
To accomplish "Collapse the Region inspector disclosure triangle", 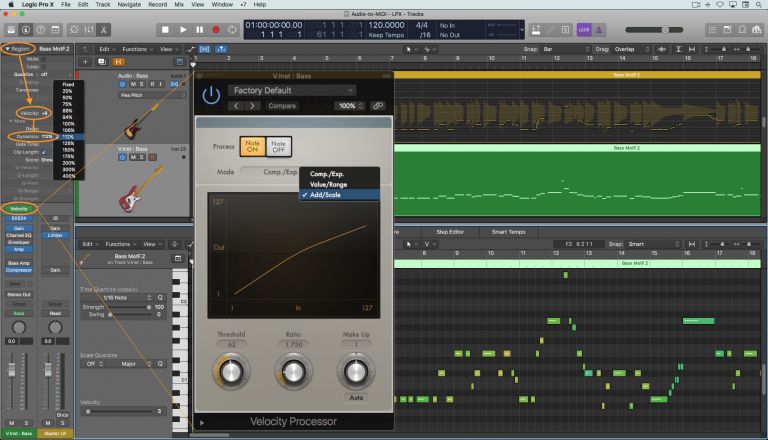I will point(7,49).
